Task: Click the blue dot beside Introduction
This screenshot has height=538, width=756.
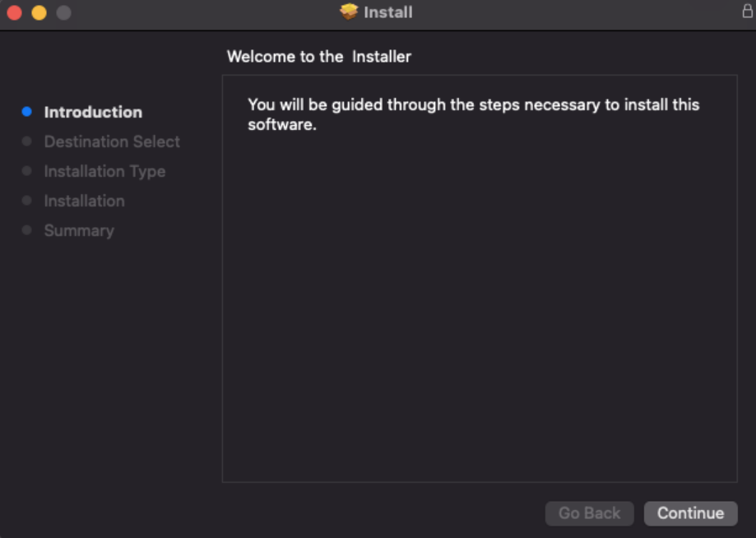Action: (x=25, y=111)
